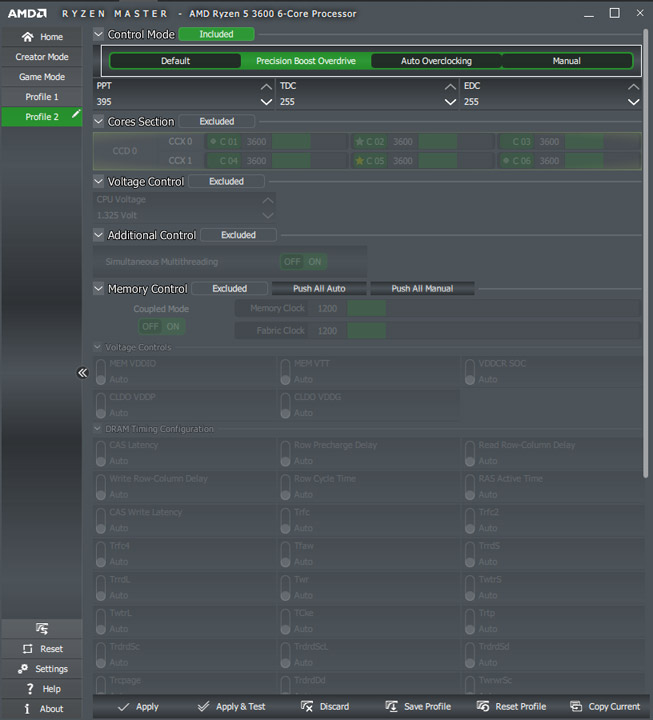Image resolution: width=653 pixels, height=720 pixels.
Task: Open Settings via the gear icon
Action: click(x=23, y=669)
